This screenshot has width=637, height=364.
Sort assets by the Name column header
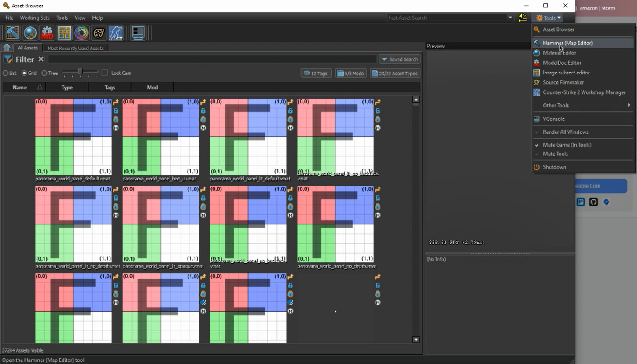click(x=24, y=87)
